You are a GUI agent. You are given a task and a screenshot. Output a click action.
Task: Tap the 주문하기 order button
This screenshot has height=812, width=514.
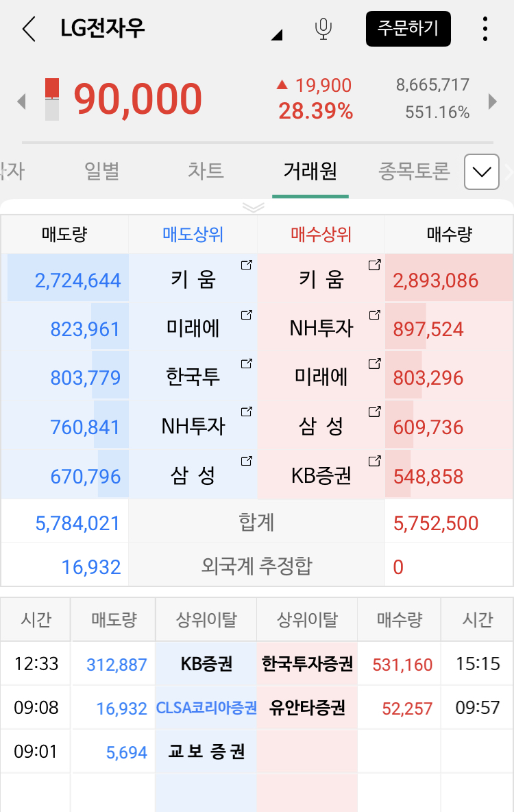(x=408, y=29)
